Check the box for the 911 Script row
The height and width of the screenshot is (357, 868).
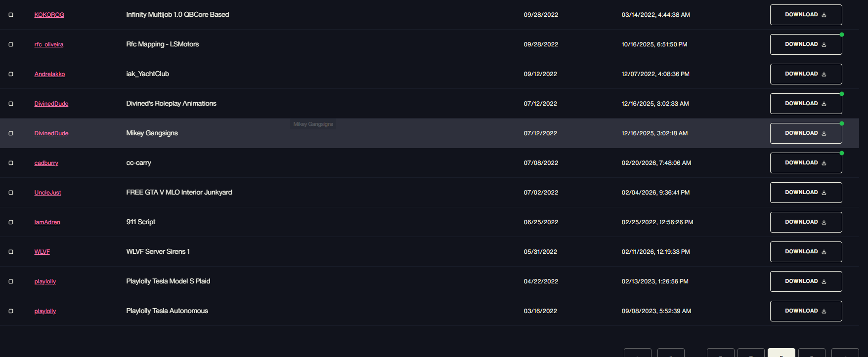11,222
